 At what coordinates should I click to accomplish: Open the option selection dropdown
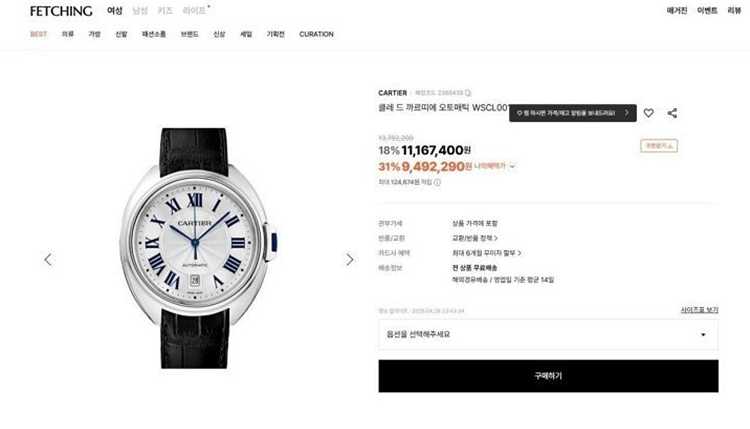point(548,334)
